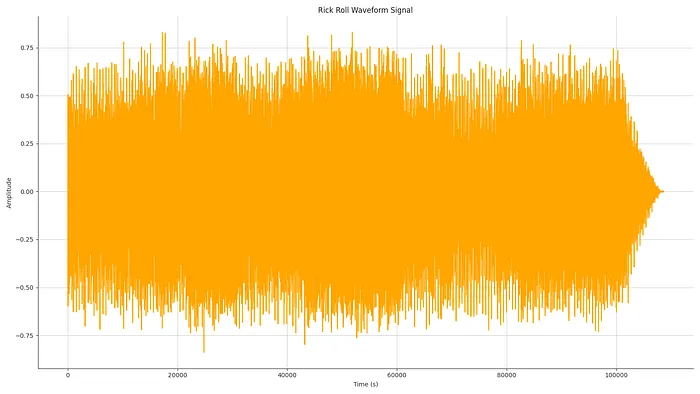Click the y-axis tick label '0.50'
Viewport: 700px width, 394px height.
pyautogui.click(x=27, y=96)
